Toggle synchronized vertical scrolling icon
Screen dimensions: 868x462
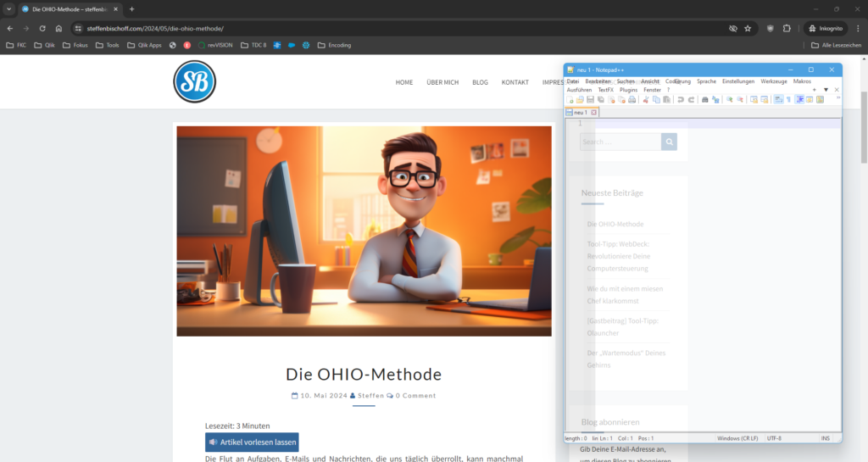[754, 99]
